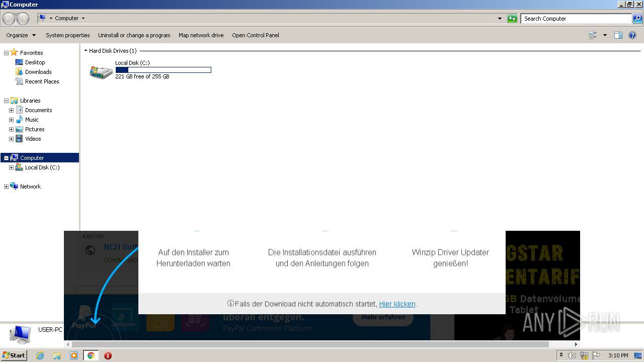Click the refresh icon beside address bar
The width and height of the screenshot is (644, 362).
(512, 19)
